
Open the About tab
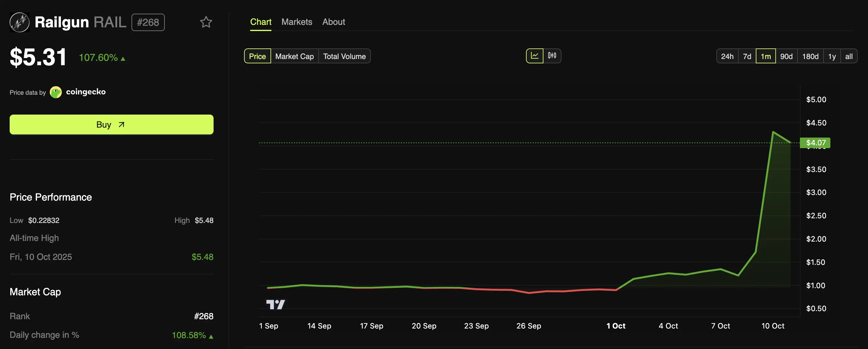[333, 22]
